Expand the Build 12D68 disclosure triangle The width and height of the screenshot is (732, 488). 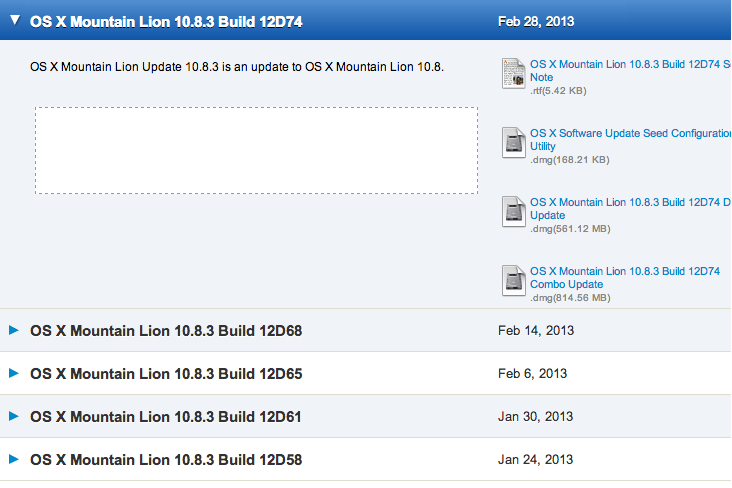click(14, 330)
